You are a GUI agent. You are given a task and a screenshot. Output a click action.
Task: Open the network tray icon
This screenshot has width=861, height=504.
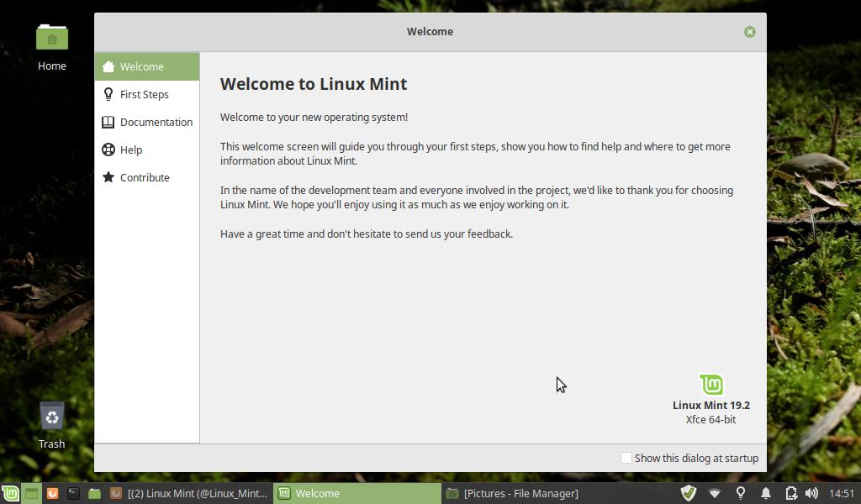click(715, 493)
